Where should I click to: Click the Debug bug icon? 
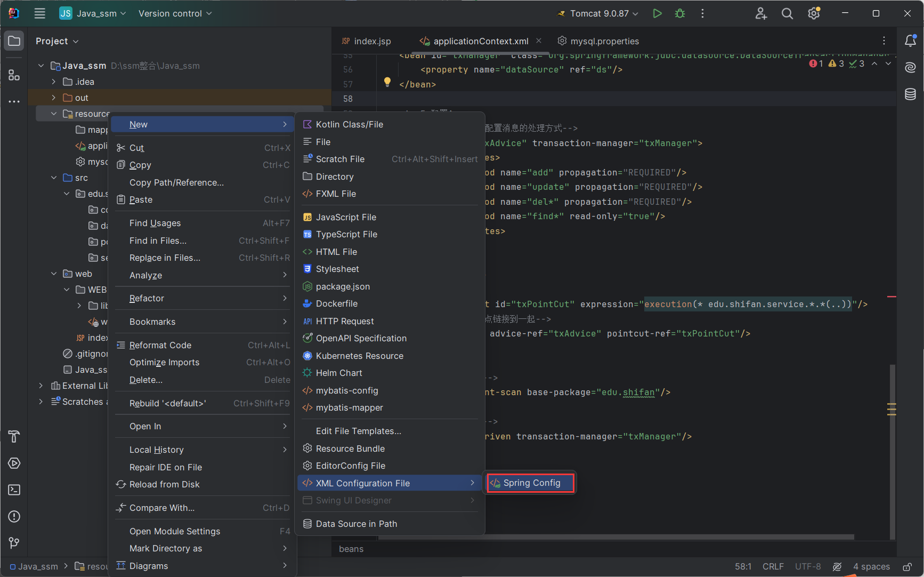coord(680,13)
